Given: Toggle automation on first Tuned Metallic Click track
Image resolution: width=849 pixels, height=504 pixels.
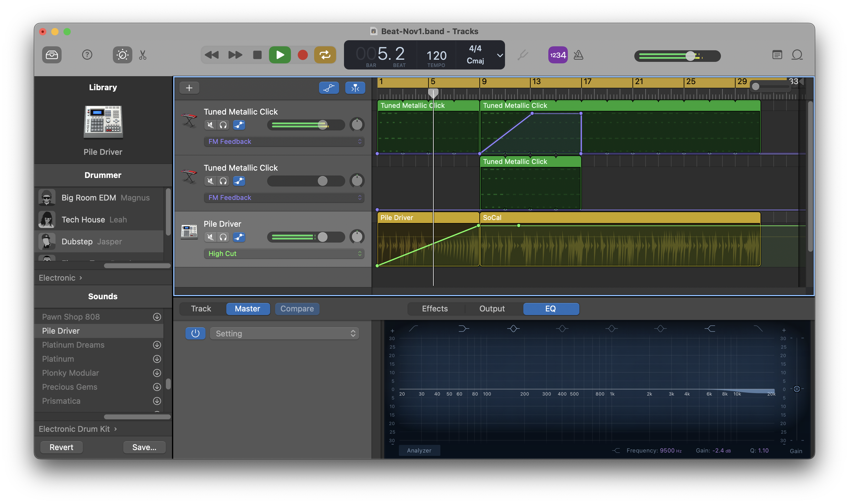Looking at the screenshot, I should (239, 125).
